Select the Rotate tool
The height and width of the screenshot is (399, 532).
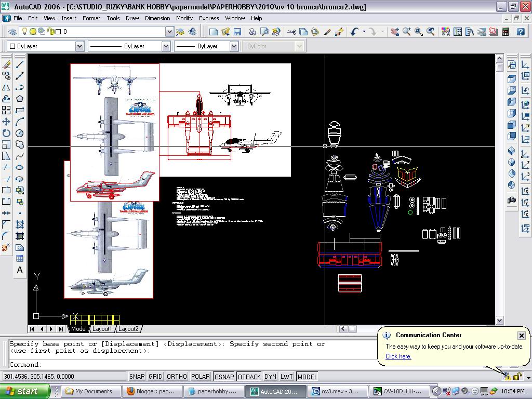[6, 134]
